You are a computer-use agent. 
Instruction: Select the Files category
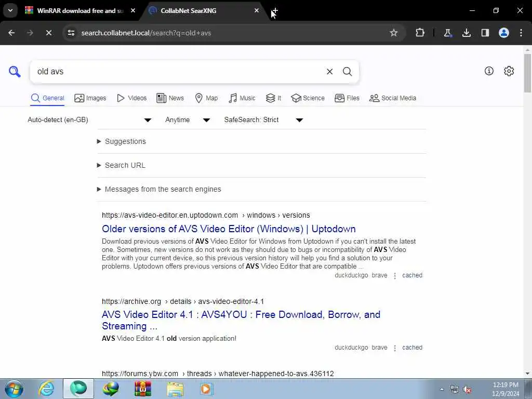point(347,98)
